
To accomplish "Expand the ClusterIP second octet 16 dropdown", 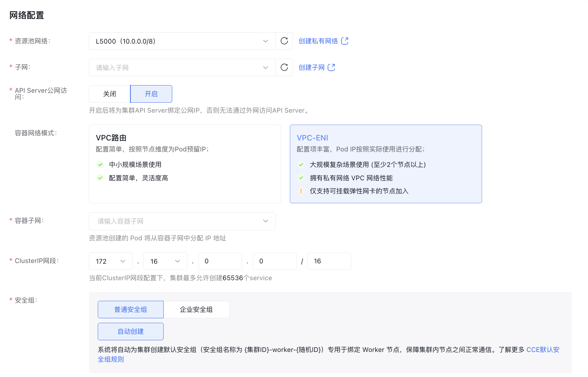I will click(x=165, y=261).
